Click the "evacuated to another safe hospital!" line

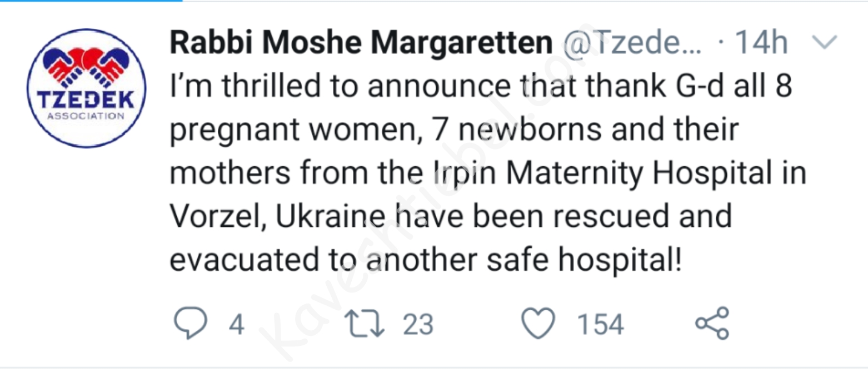click(x=425, y=260)
